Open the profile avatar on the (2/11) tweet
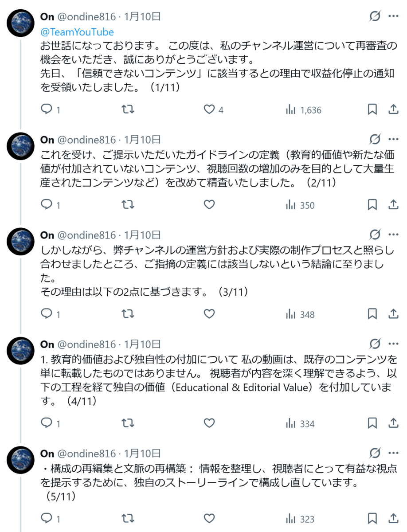Screen dimensions: 407x532 [21, 146]
